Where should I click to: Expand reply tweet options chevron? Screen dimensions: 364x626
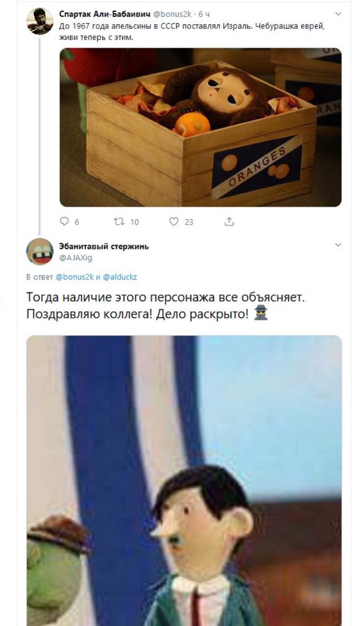coord(338,245)
